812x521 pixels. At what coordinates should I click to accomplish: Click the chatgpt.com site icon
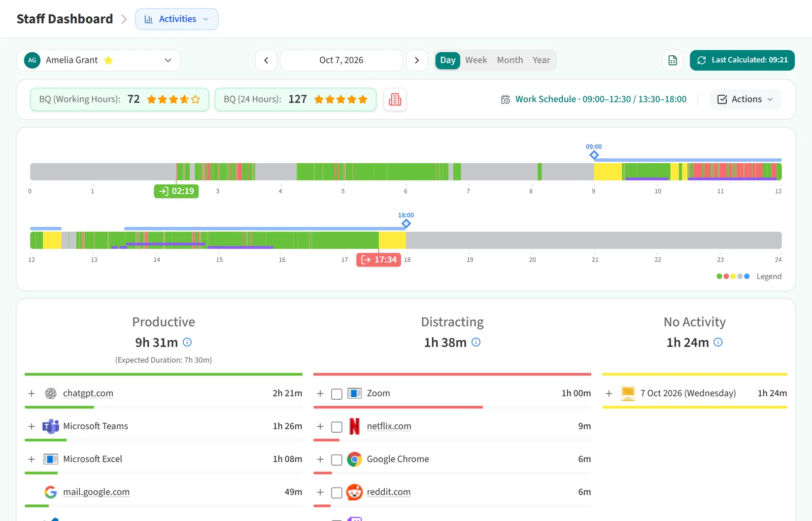click(51, 393)
